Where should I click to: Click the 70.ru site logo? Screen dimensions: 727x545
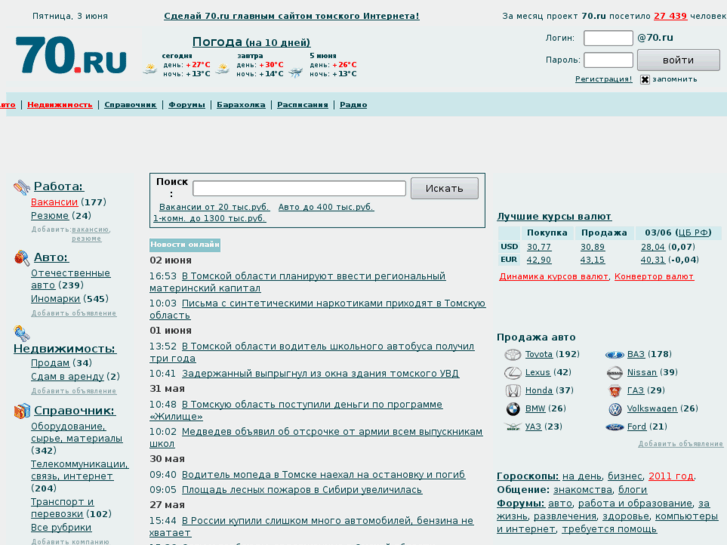[x=71, y=55]
